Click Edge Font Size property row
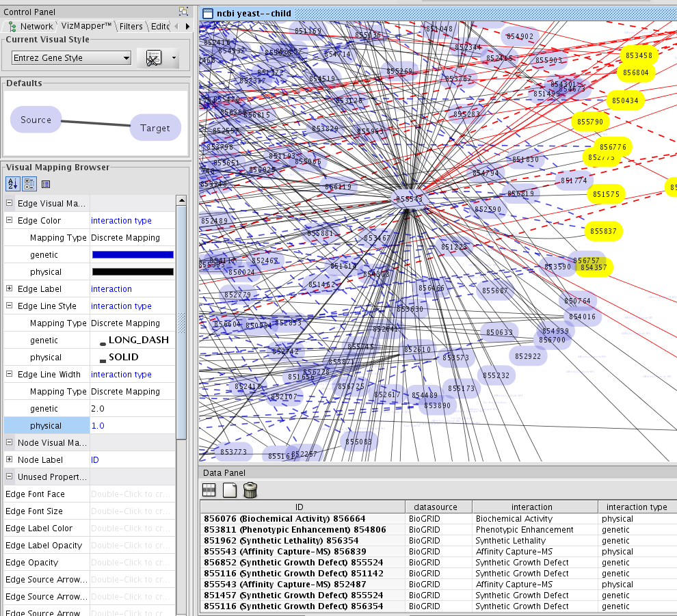Viewport: 677px width, 616px height. [x=90, y=511]
